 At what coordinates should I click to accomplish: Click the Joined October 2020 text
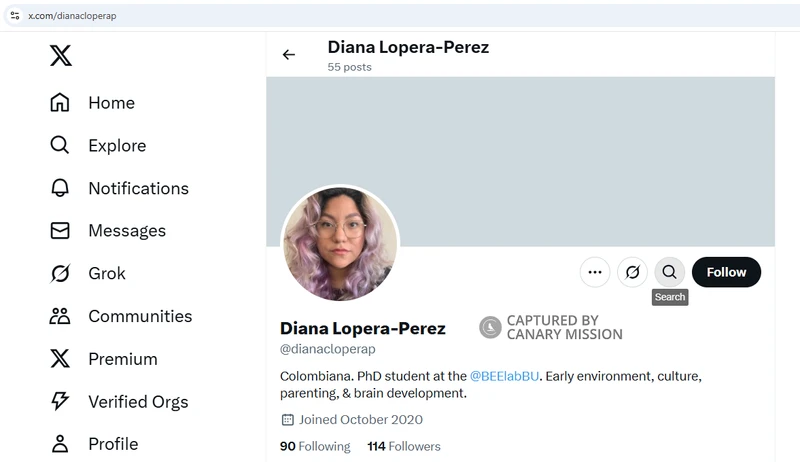(361, 419)
